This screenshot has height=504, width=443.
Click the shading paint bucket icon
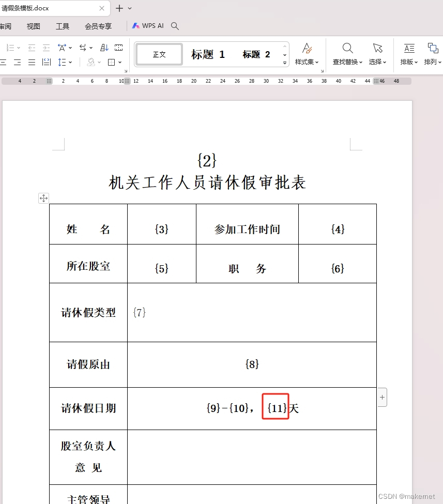click(x=91, y=62)
